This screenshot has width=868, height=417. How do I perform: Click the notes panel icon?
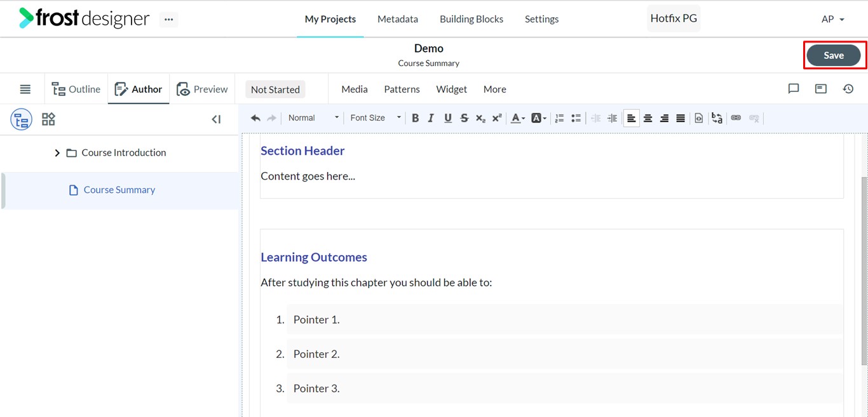821,89
